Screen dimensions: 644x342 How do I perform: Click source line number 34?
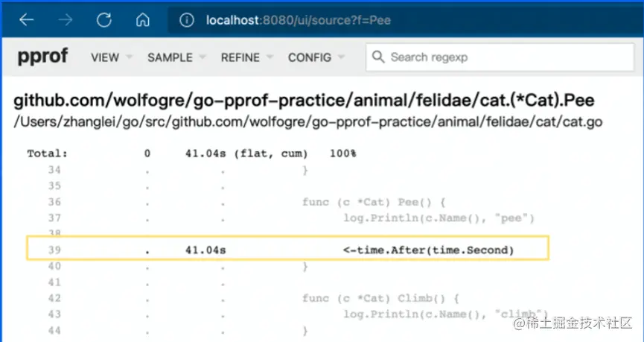[x=54, y=170]
